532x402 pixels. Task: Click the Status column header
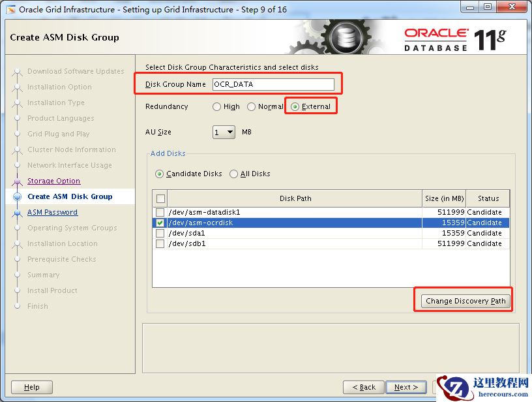(x=488, y=198)
